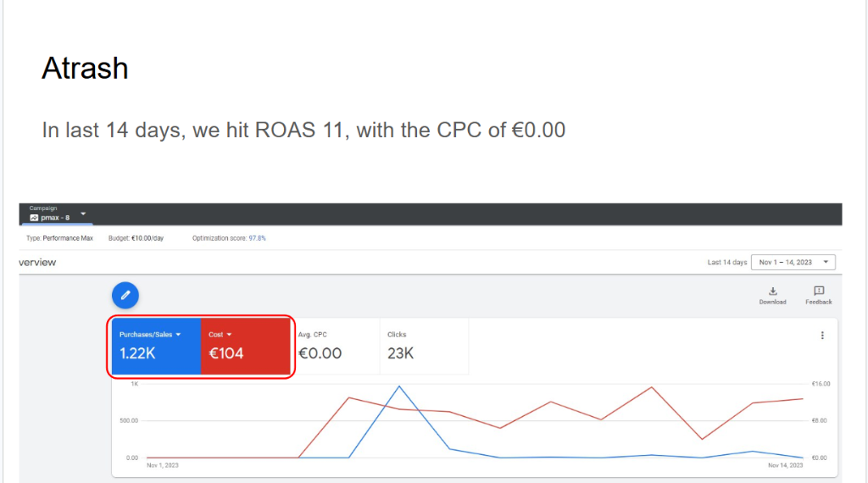Click the Nov 1, 2023 axis label

[x=162, y=465]
